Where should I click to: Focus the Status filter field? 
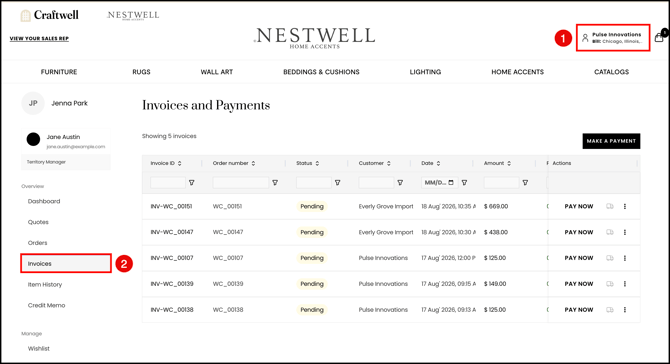pos(314,182)
